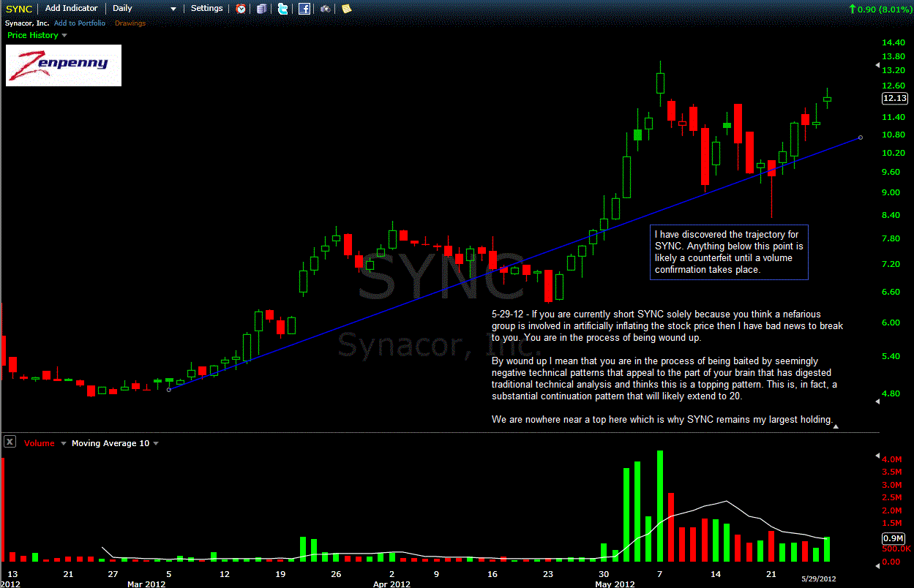Click the 0.9M volume value label
The height and width of the screenshot is (588, 914).
click(895, 538)
